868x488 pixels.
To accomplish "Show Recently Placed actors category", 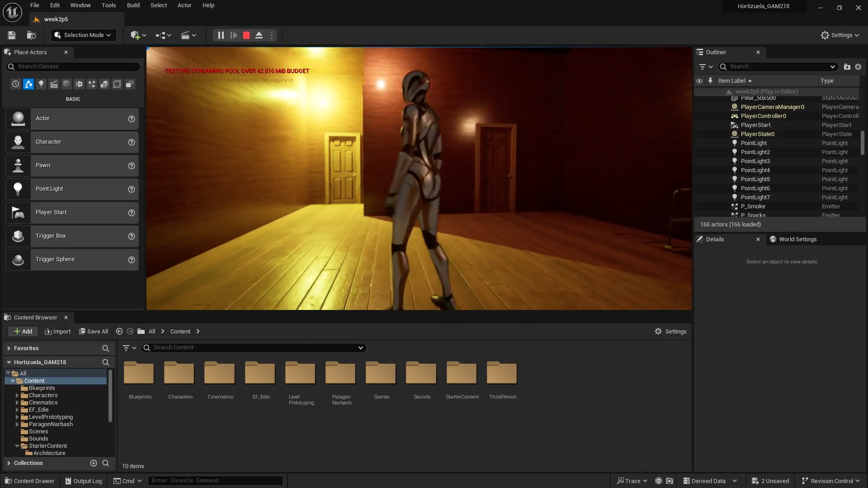I will (16, 84).
